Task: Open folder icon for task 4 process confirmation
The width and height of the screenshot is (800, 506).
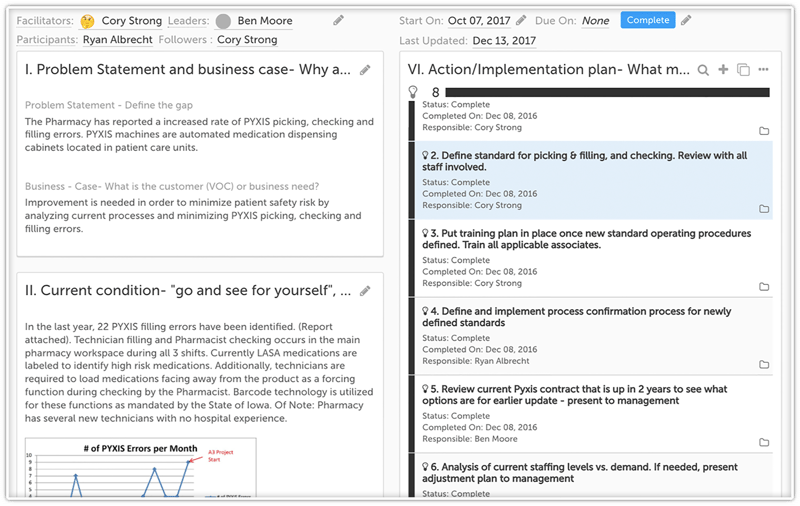Action: coord(764,364)
